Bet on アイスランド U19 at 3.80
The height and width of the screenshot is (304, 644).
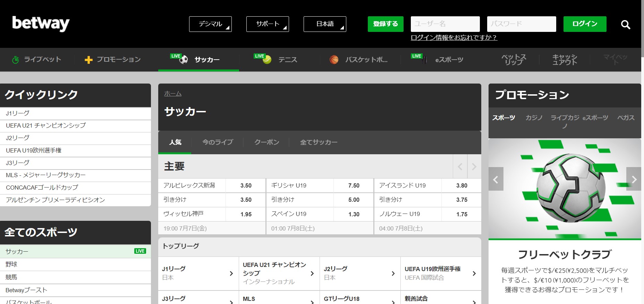461,185
